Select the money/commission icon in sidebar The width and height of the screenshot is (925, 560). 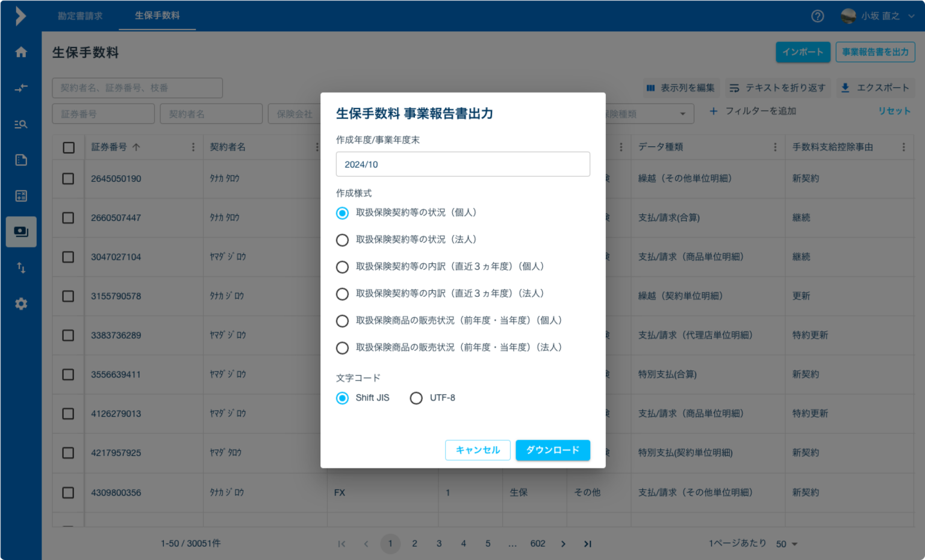[x=21, y=231]
